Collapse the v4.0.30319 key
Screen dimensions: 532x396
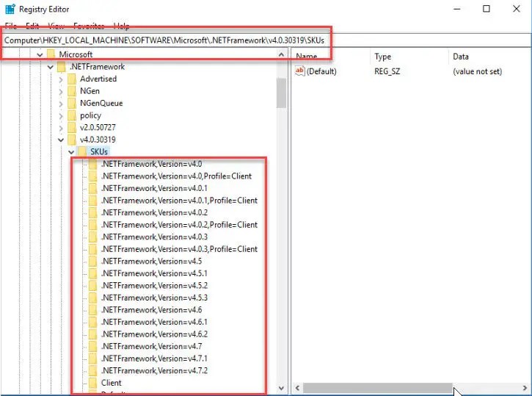(x=61, y=140)
